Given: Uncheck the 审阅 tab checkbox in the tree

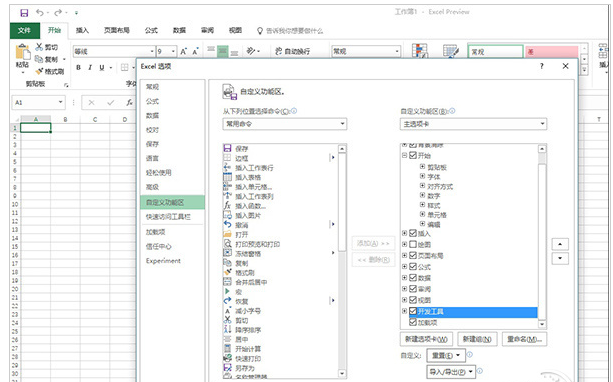Looking at the screenshot, I should (x=413, y=289).
